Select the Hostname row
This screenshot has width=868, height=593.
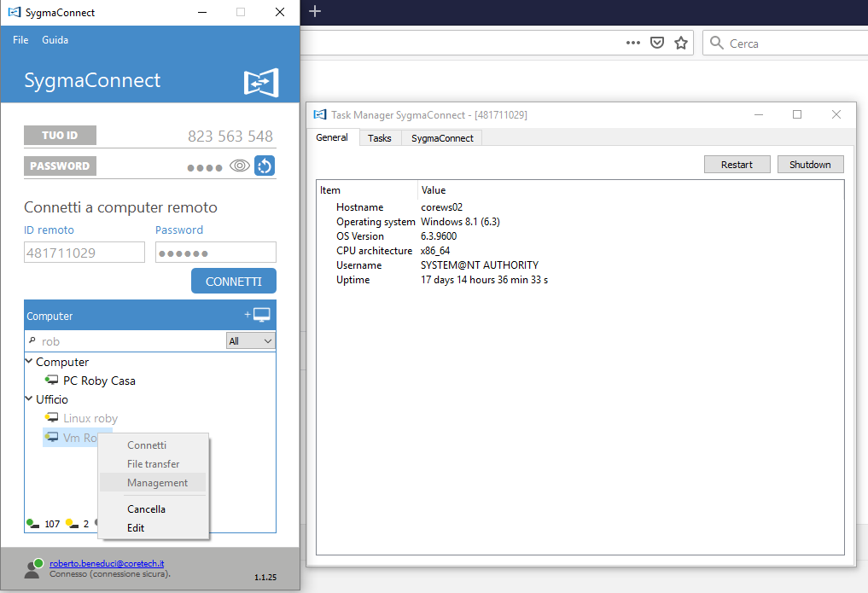click(580, 206)
